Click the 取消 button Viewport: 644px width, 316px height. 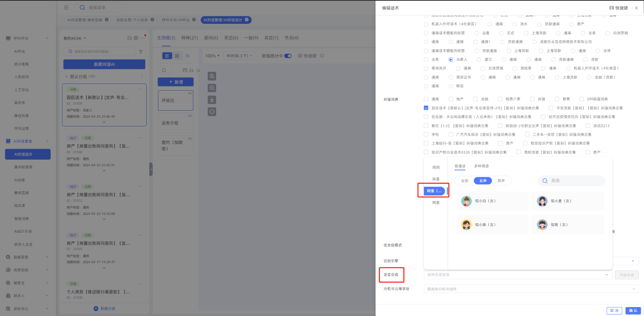click(x=614, y=311)
